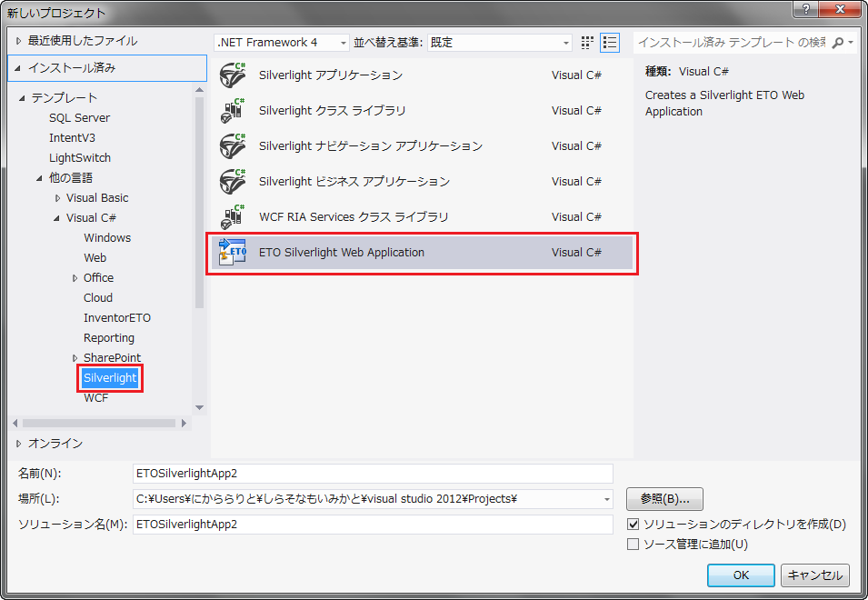Select Windows under Visual C#
The height and width of the screenshot is (600, 868).
coord(107,238)
